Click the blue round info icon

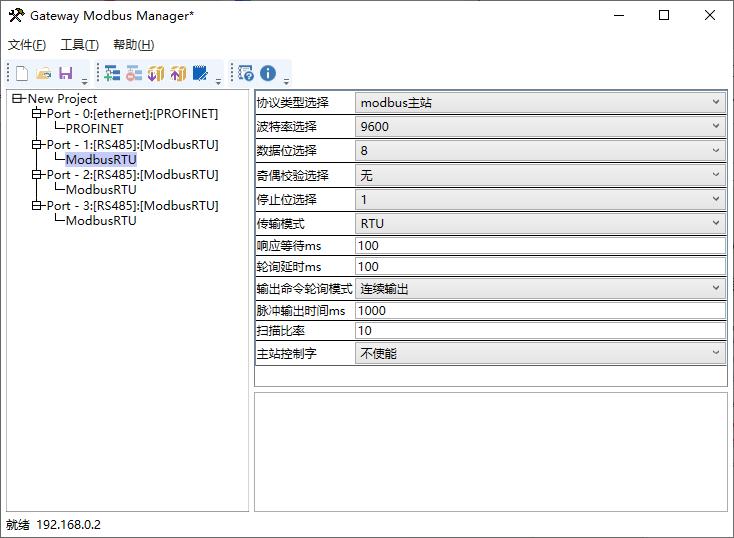[x=268, y=73]
